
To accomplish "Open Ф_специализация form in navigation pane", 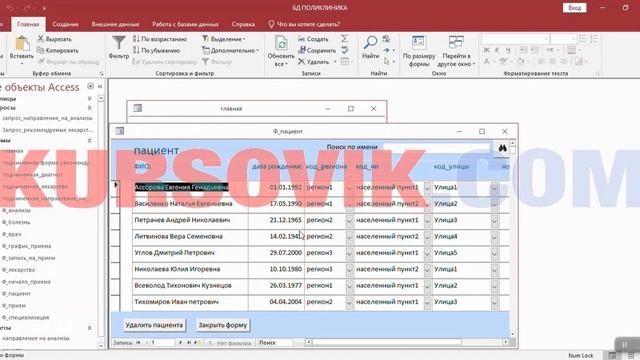I will pos(26,317).
